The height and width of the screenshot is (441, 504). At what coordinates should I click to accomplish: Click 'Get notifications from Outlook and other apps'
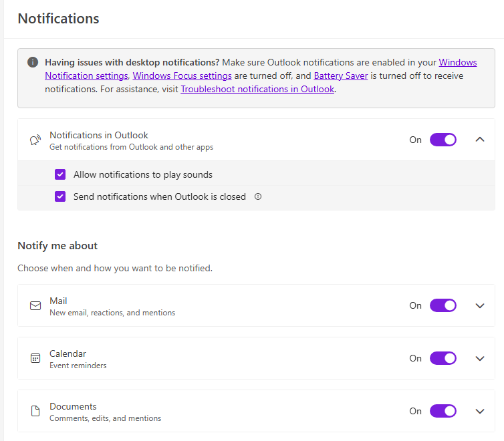pyautogui.click(x=132, y=147)
